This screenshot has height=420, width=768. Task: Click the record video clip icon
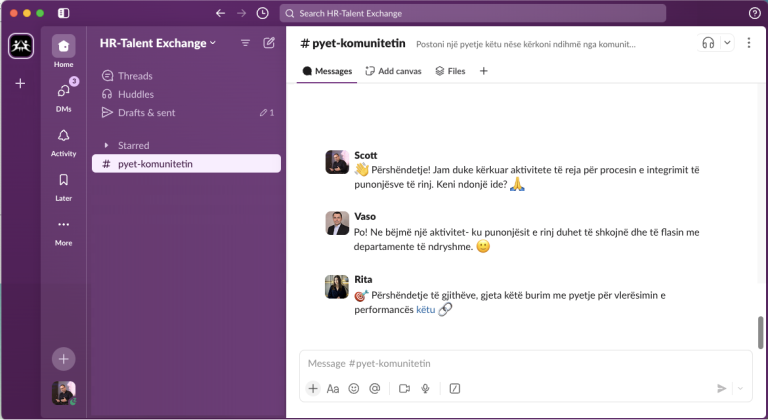(405, 388)
